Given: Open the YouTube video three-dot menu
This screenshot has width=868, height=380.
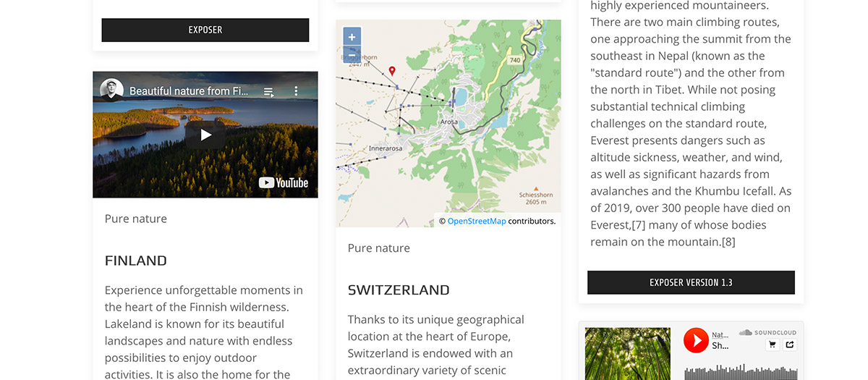Looking at the screenshot, I should click(296, 91).
